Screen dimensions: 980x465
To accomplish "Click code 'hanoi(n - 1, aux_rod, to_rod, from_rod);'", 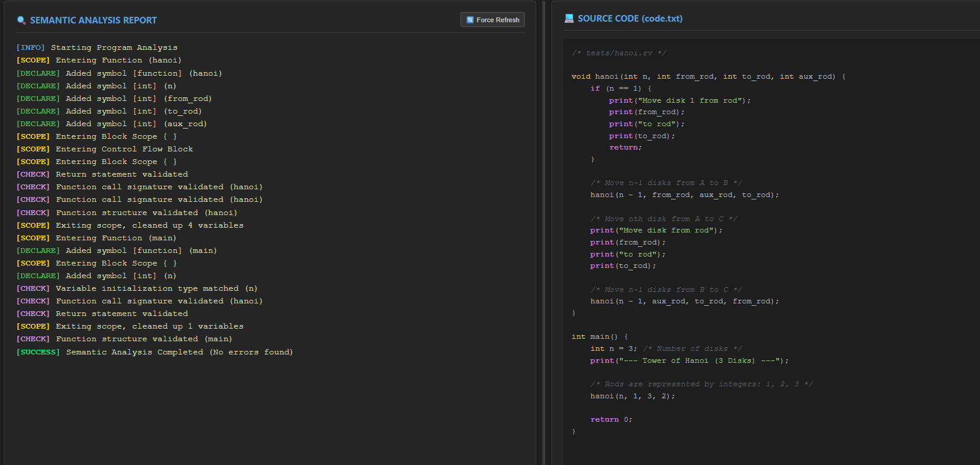I will [x=685, y=301].
